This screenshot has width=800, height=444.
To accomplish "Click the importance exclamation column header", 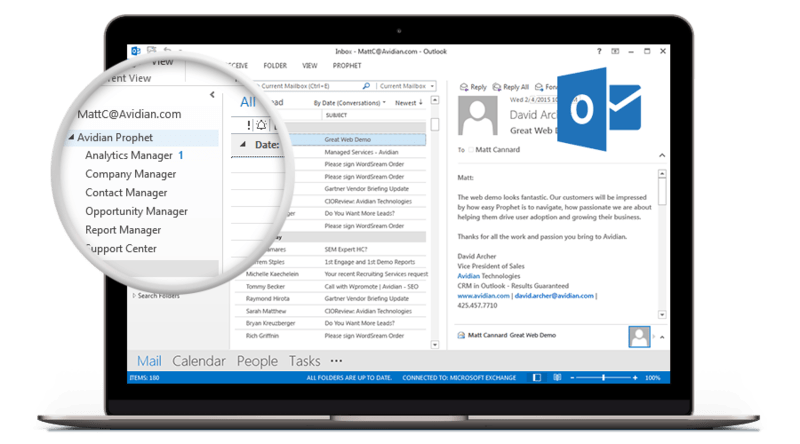I will (x=248, y=125).
